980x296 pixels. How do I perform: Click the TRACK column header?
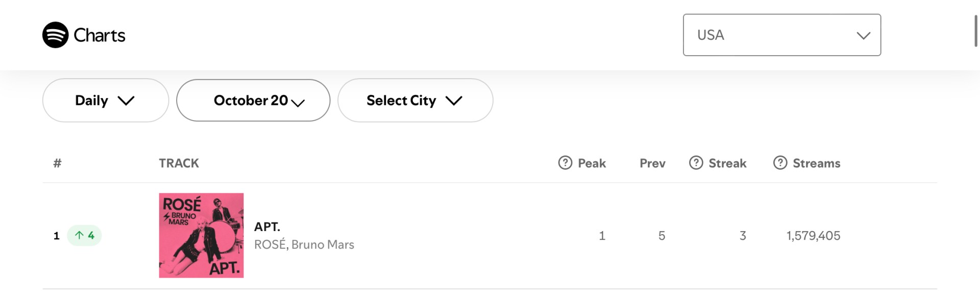click(x=179, y=163)
